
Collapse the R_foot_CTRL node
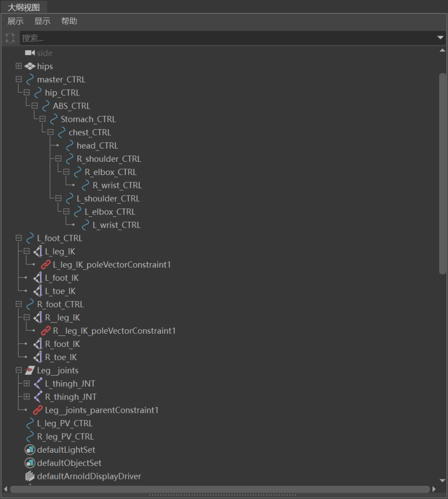coord(19,304)
